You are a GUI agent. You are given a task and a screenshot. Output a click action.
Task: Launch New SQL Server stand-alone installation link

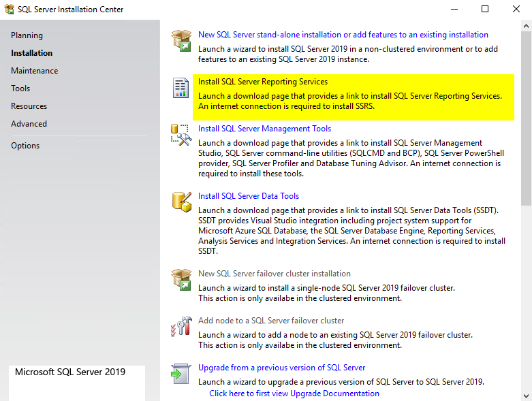click(x=343, y=35)
